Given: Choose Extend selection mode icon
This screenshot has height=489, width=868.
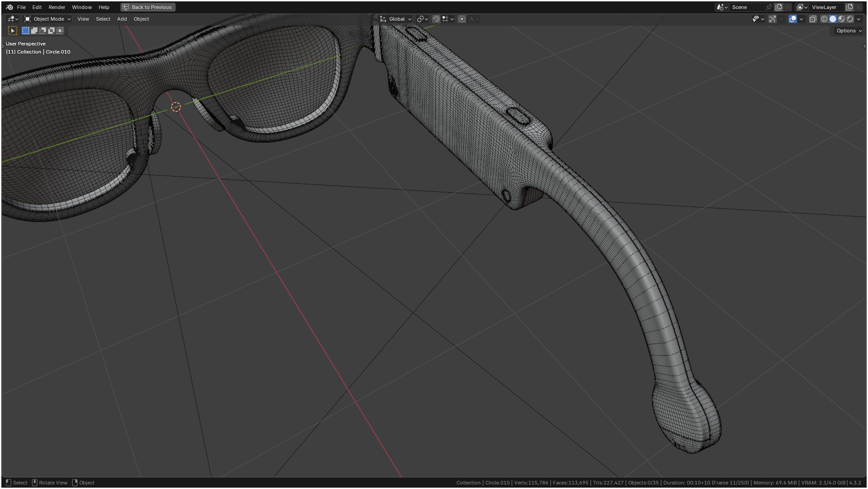Looking at the screenshot, I should (34, 31).
